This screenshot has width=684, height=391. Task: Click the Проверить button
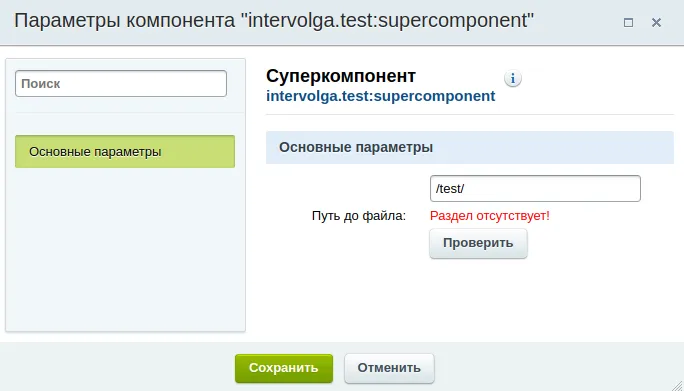pyautogui.click(x=478, y=243)
